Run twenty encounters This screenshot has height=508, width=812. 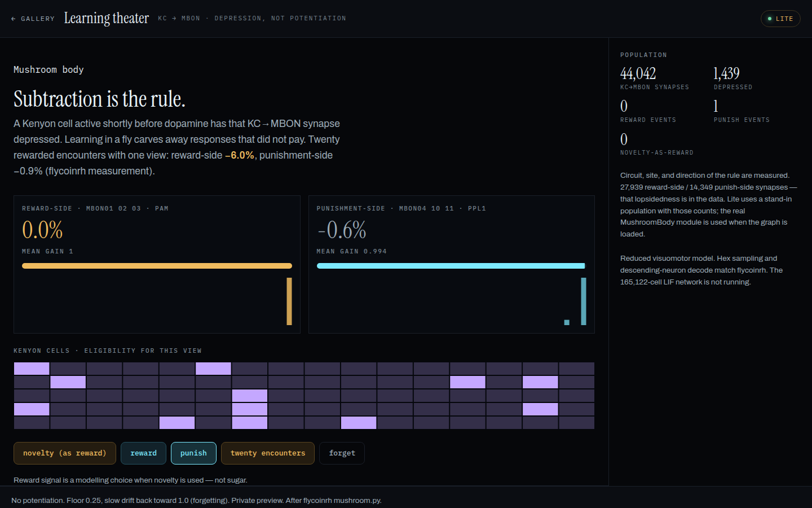[x=268, y=453]
